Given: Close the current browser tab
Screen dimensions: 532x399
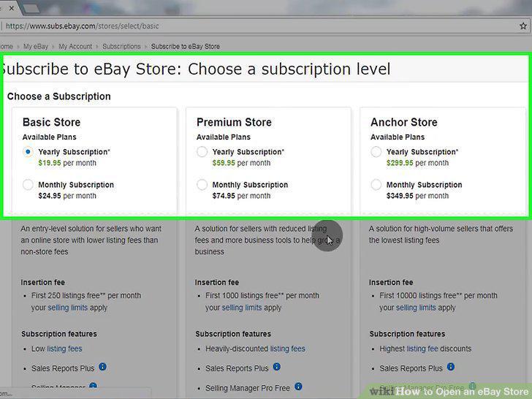Looking at the screenshot, I should click(x=11, y=8).
